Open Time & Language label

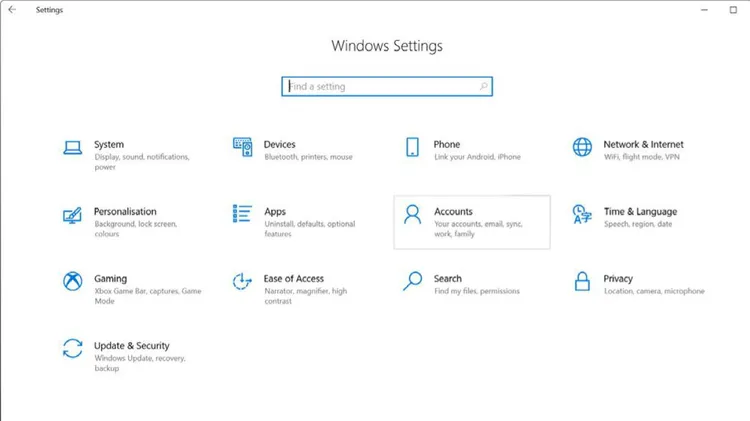click(640, 211)
